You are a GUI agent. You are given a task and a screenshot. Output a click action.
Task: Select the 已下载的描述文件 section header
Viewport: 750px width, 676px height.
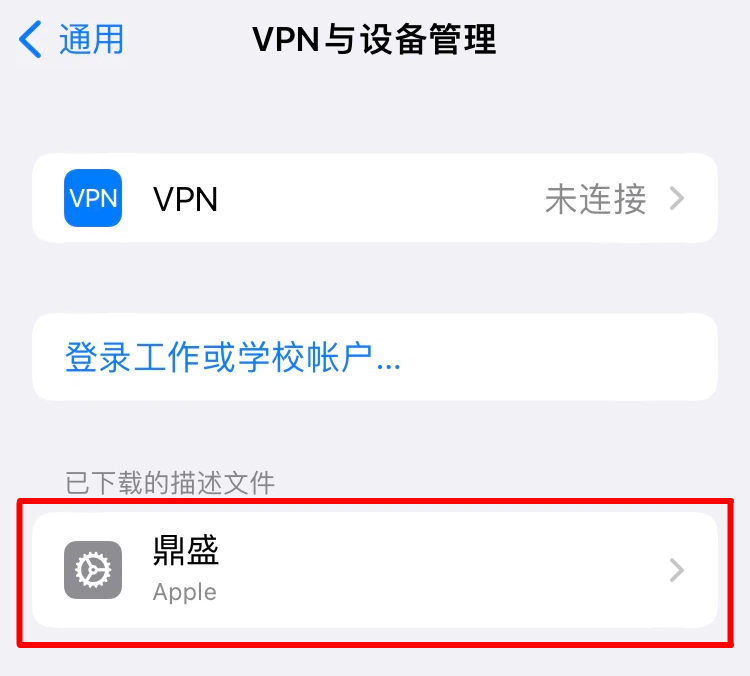pyautogui.click(x=170, y=483)
